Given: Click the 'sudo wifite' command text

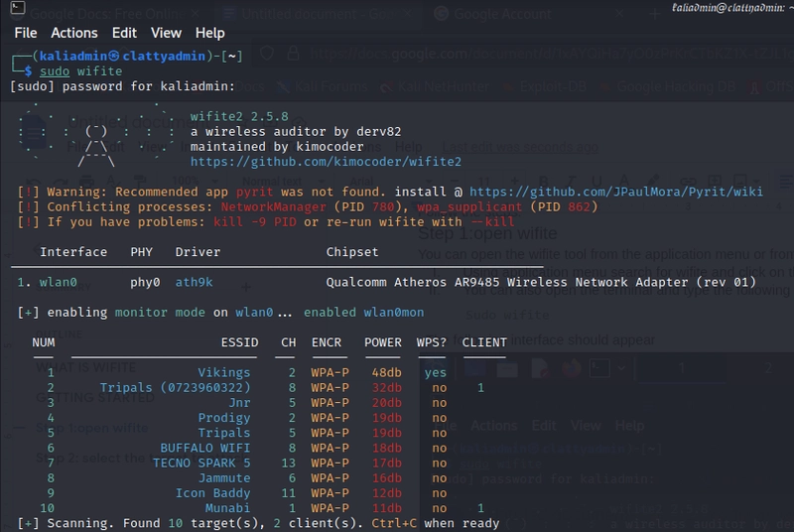Looking at the screenshot, I should 81,71.
